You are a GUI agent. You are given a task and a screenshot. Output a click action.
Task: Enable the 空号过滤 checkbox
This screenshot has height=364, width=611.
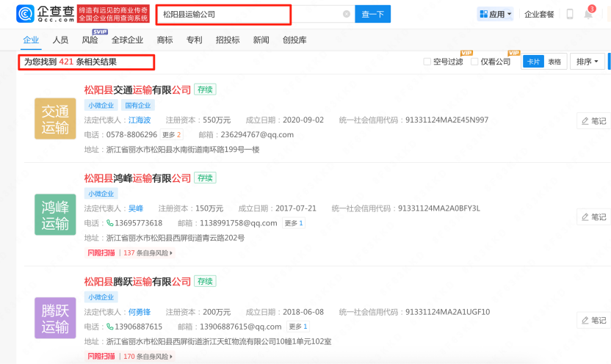(427, 62)
